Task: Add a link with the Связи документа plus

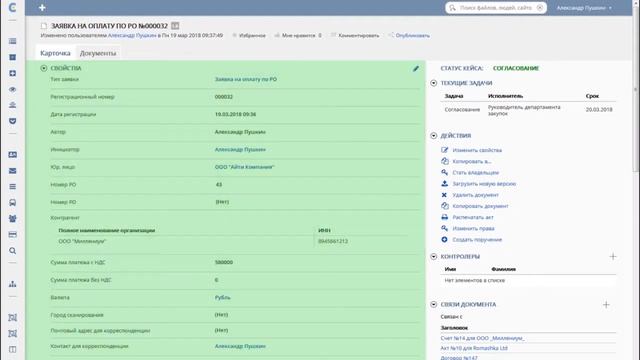Action: (x=606, y=304)
